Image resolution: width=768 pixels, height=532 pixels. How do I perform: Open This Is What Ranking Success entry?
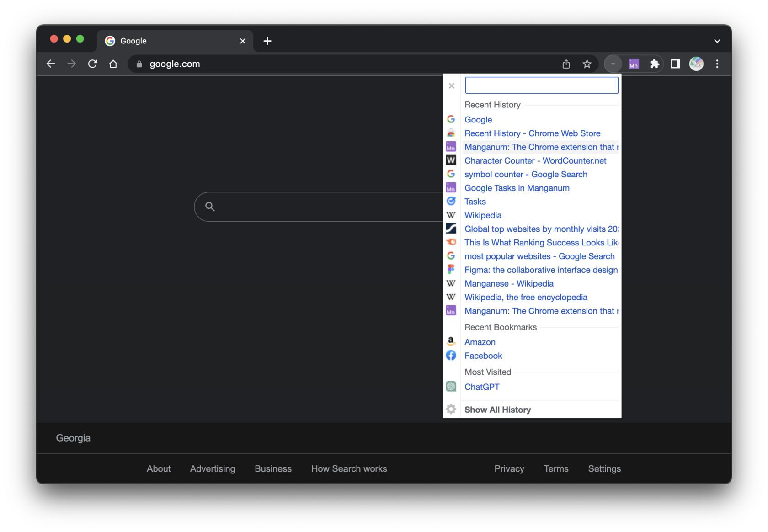(x=541, y=243)
